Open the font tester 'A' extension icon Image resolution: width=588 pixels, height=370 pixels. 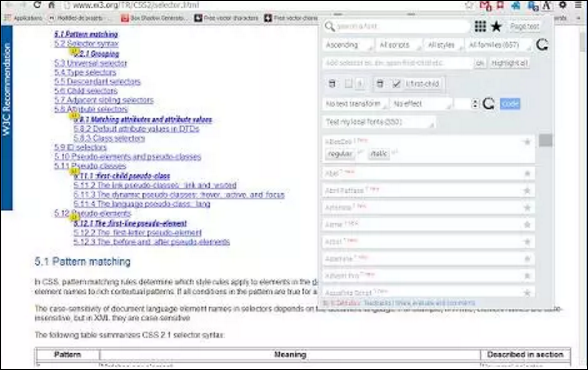click(547, 5)
